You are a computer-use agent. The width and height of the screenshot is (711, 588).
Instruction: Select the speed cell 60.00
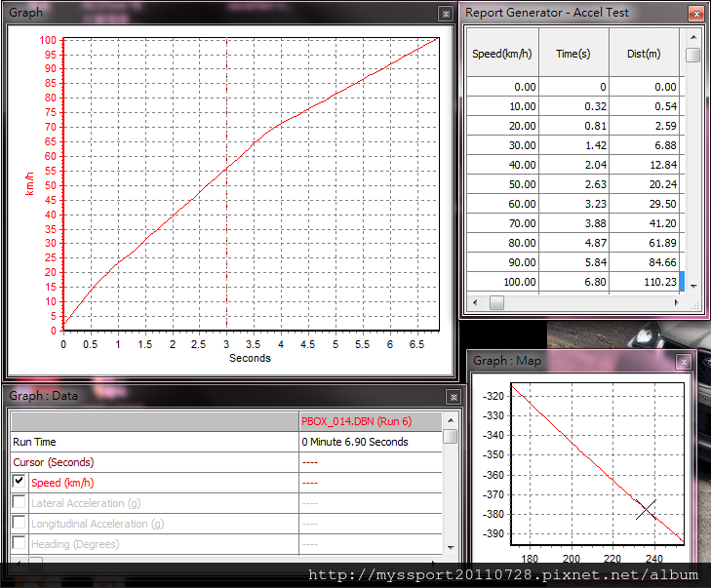point(502,204)
